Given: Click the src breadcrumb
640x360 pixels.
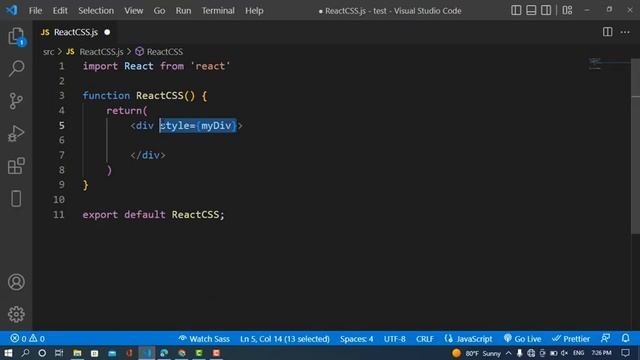Looking at the screenshot, I should pos(49,52).
